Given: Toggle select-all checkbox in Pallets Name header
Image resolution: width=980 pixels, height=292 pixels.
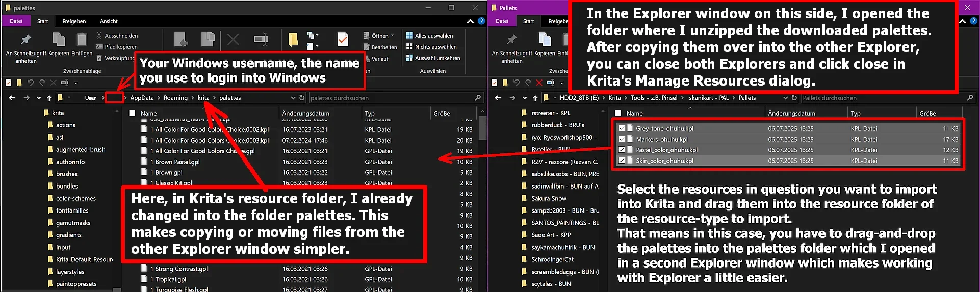Looking at the screenshot, I should [x=618, y=113].
